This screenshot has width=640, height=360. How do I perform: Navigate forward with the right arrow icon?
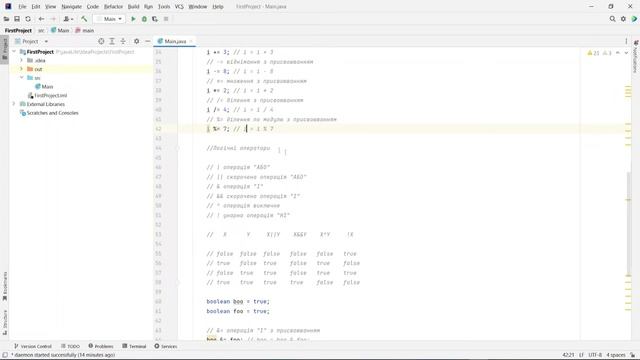53,19
